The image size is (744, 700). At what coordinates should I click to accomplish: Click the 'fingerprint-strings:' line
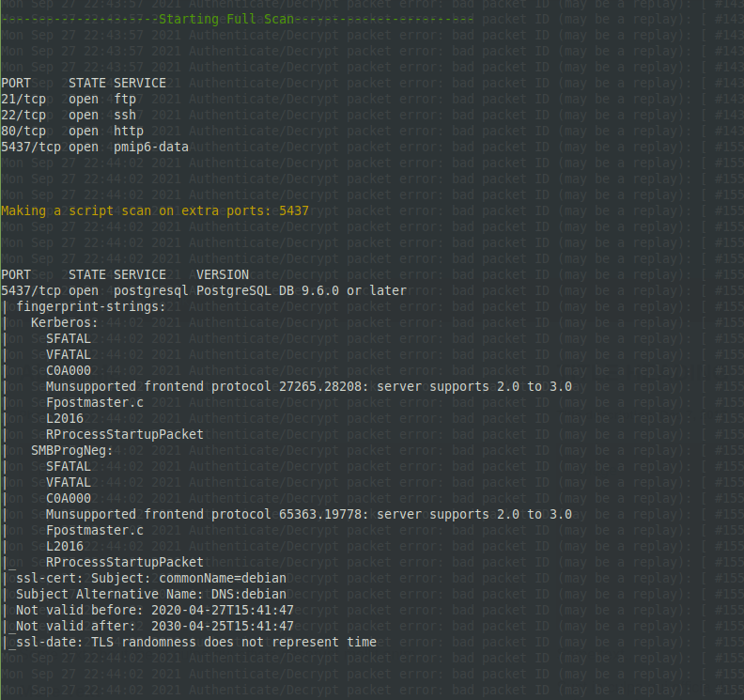(90, 307)
